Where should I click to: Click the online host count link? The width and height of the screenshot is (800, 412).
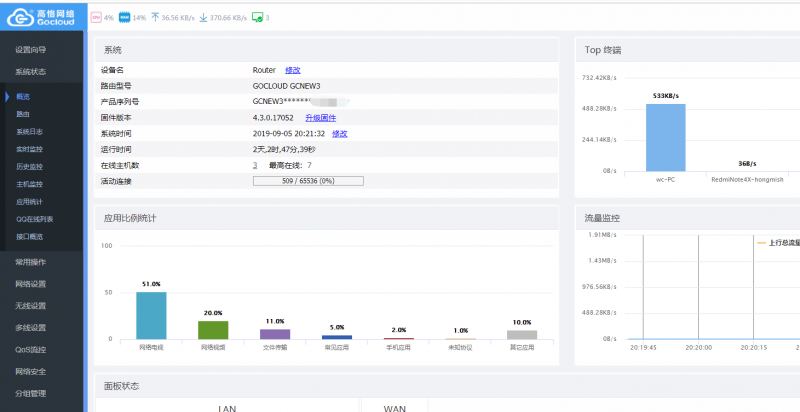point(255,165)
